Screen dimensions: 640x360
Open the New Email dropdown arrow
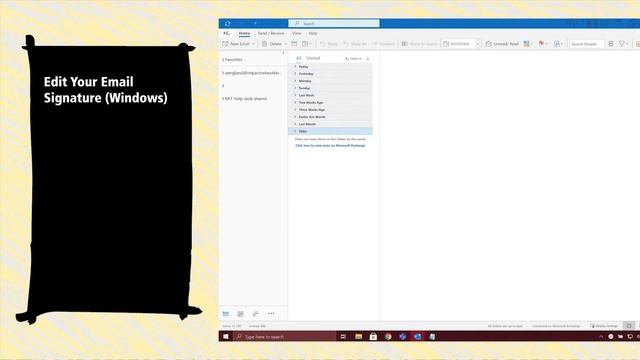pos(253,44)
